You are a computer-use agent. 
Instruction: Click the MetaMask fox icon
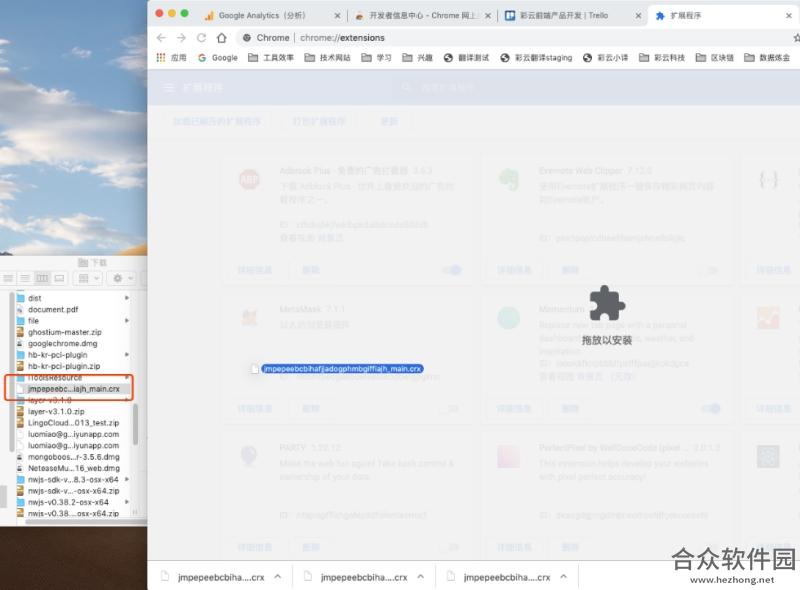(249, 318)
